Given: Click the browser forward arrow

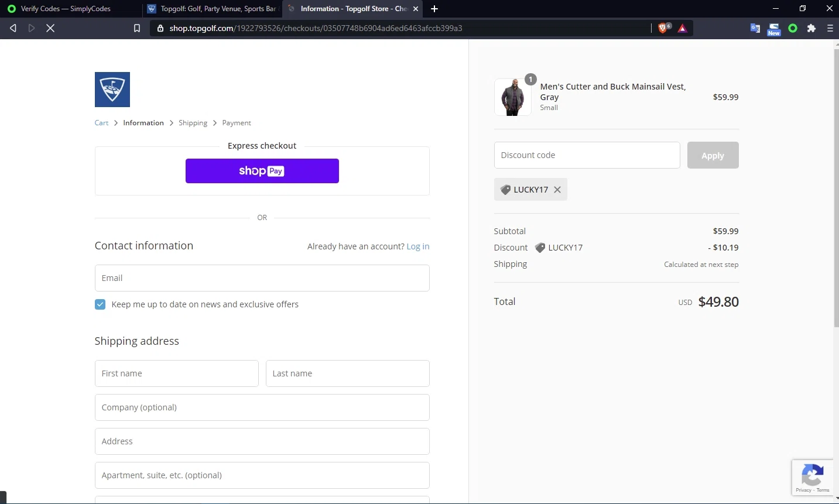Looking at the screenshot, I should coord(32,28).
